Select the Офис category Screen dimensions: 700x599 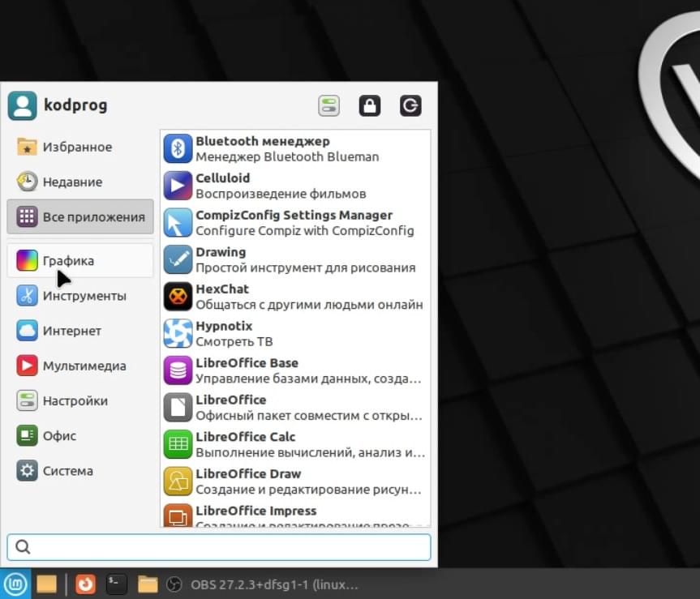pos(80,436)
